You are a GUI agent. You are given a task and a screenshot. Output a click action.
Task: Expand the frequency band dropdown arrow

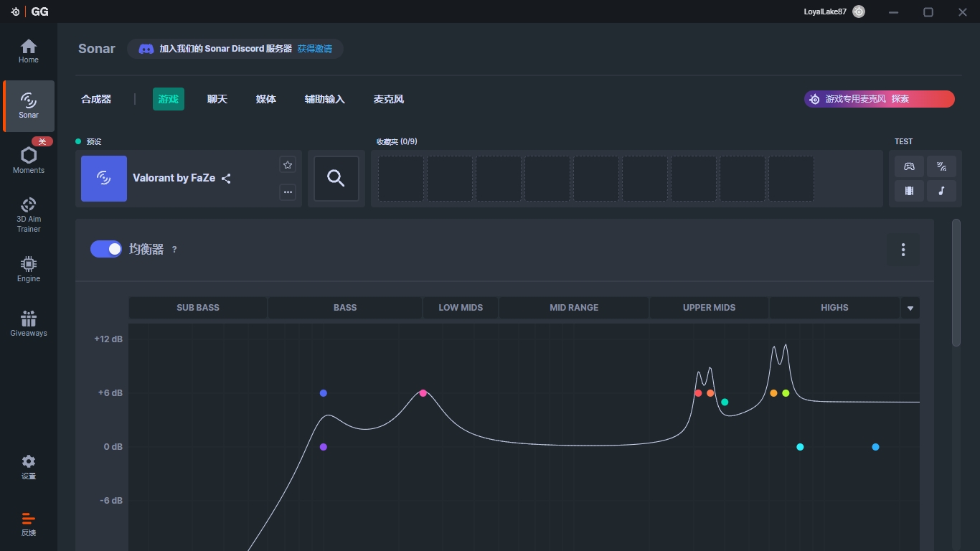pyautogui.click(x=910, y=308)
